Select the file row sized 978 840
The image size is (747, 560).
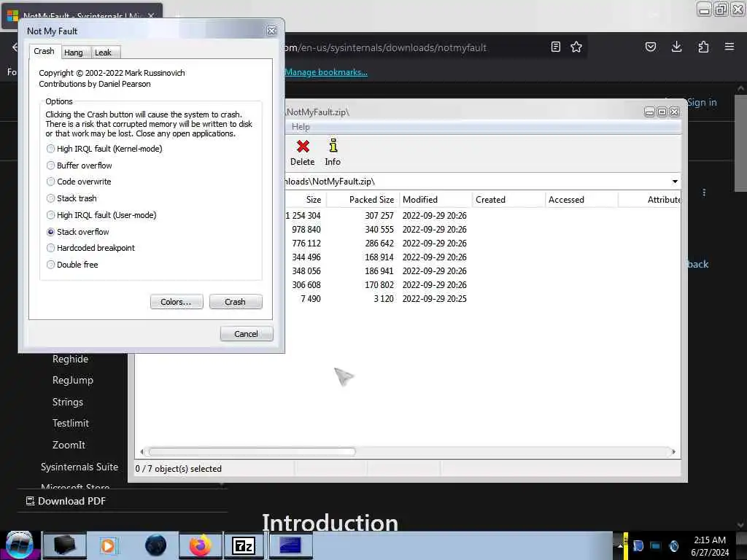483,230
